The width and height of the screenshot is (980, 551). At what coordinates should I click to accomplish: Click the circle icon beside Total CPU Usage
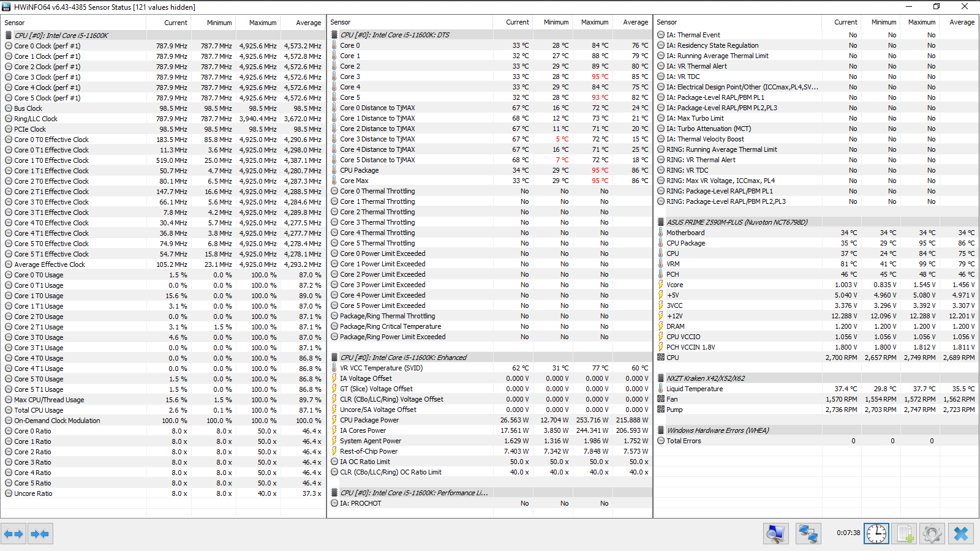tap(9, 410)
